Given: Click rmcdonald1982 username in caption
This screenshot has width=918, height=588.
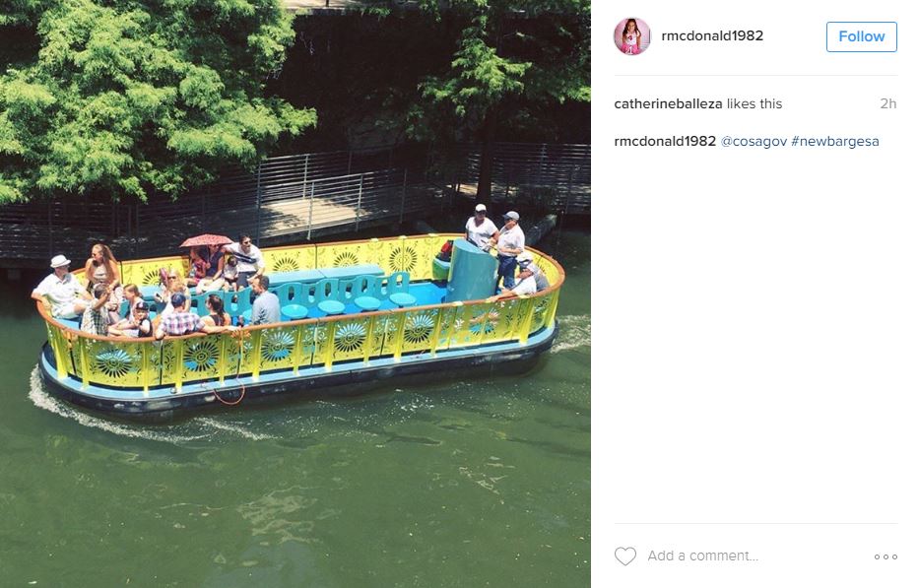Looking at the screenshot, I should 665,141.
